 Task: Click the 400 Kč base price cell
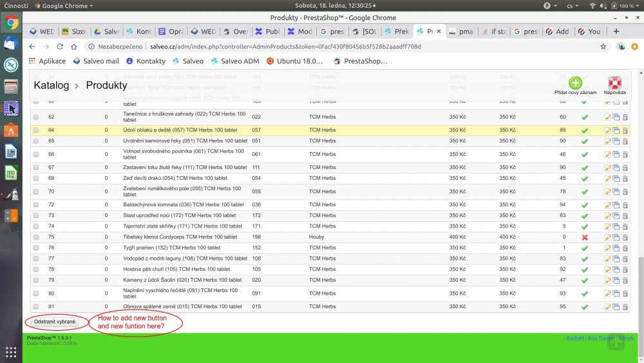click(457, 237)
